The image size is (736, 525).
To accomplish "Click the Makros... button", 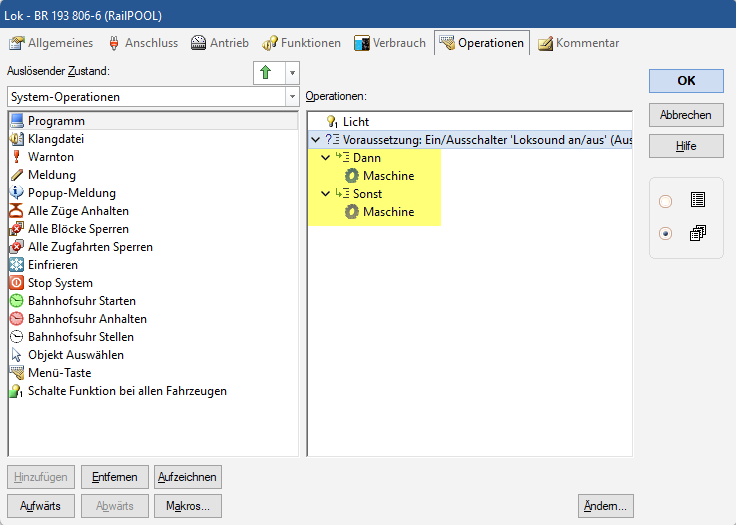I will coord(187,506).
